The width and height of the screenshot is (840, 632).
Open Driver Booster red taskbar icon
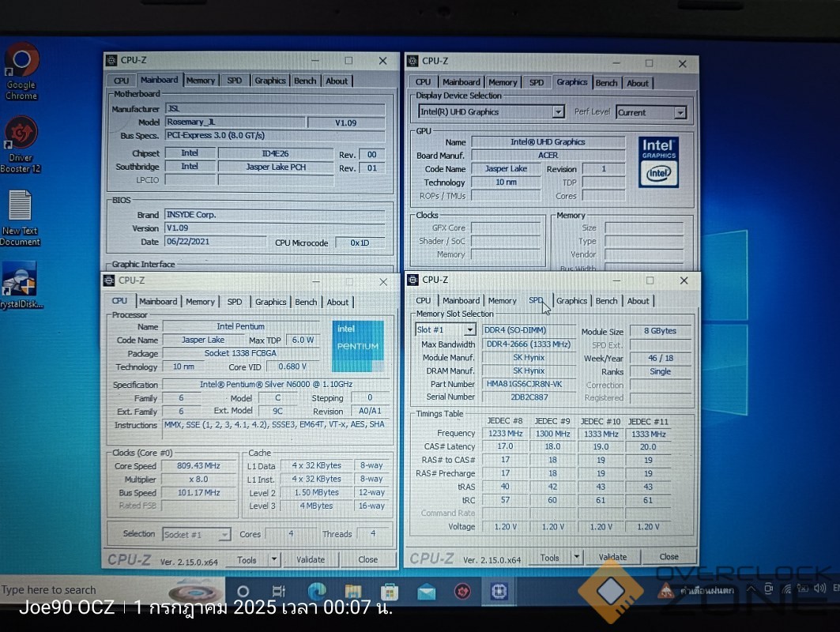[462, 592]
